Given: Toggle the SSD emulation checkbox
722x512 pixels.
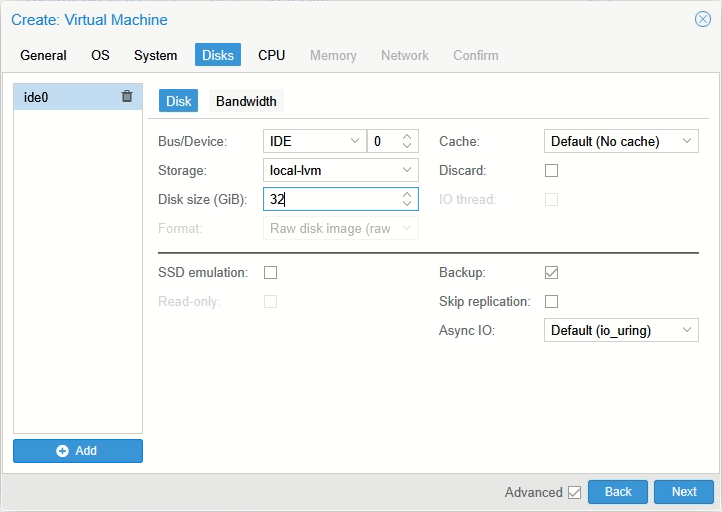Looking at the screenshot, I should 270,272.
